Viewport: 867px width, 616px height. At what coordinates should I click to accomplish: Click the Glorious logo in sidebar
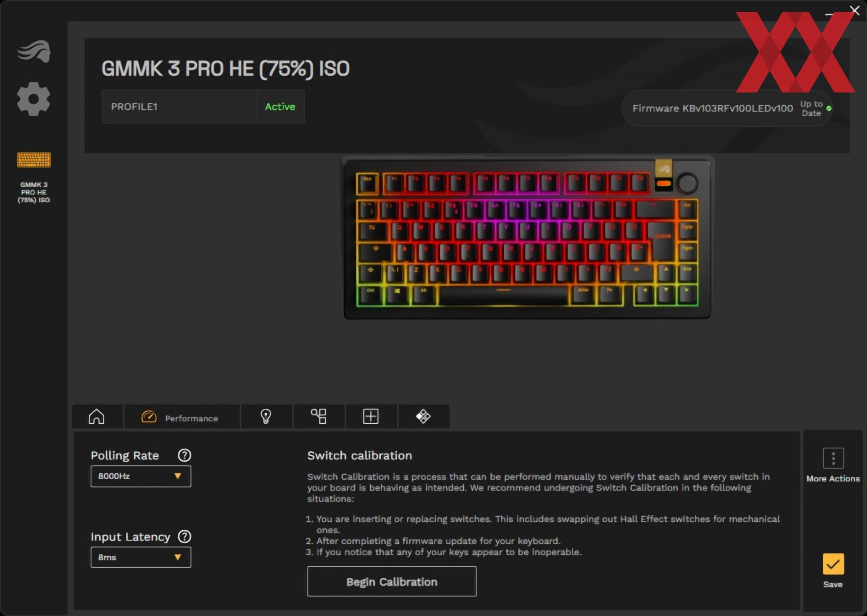click(x=34, y=51)
